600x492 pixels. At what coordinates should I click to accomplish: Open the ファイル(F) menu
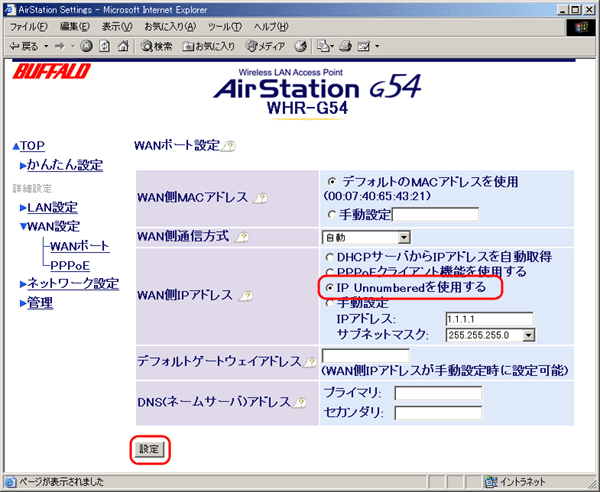(x=29, y=27)
